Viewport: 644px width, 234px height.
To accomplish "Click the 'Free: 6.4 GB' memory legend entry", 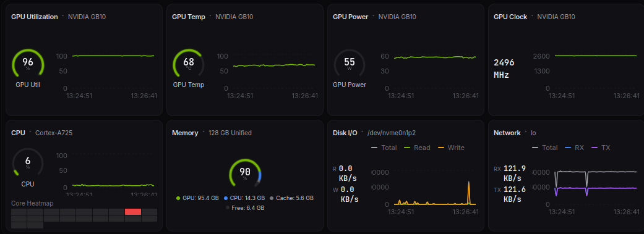I will [245, 208].
